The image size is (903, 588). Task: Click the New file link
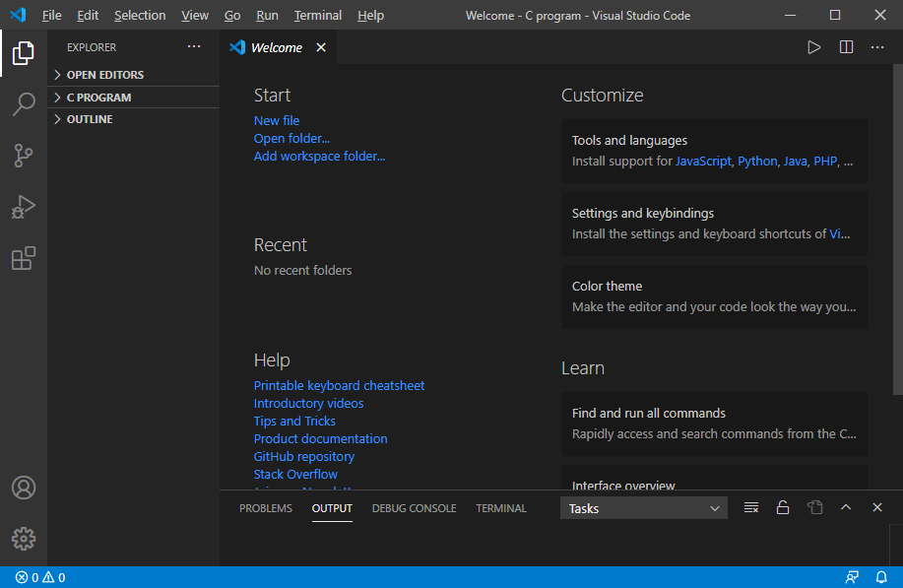277,120
